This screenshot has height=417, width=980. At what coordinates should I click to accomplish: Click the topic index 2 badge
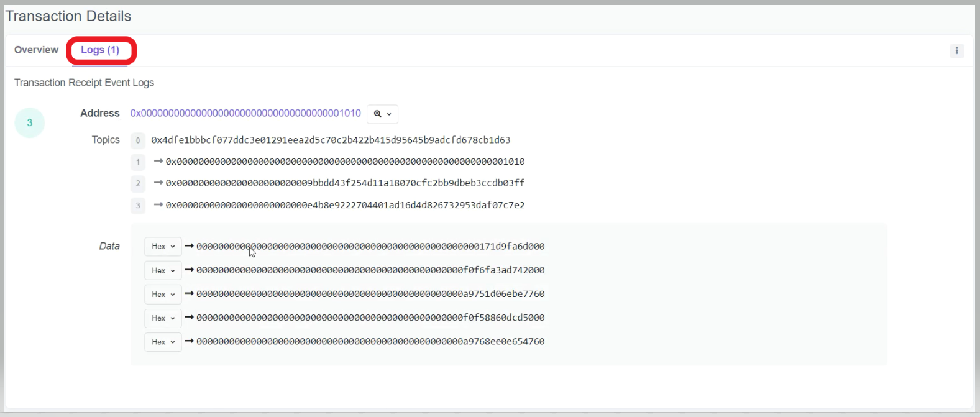coord(138,183)
